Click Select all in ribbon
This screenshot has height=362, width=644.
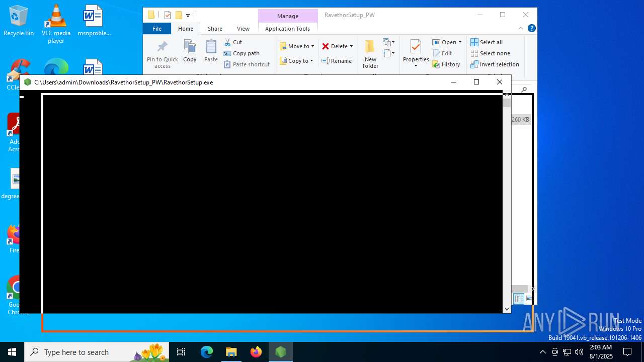(487, 42)
